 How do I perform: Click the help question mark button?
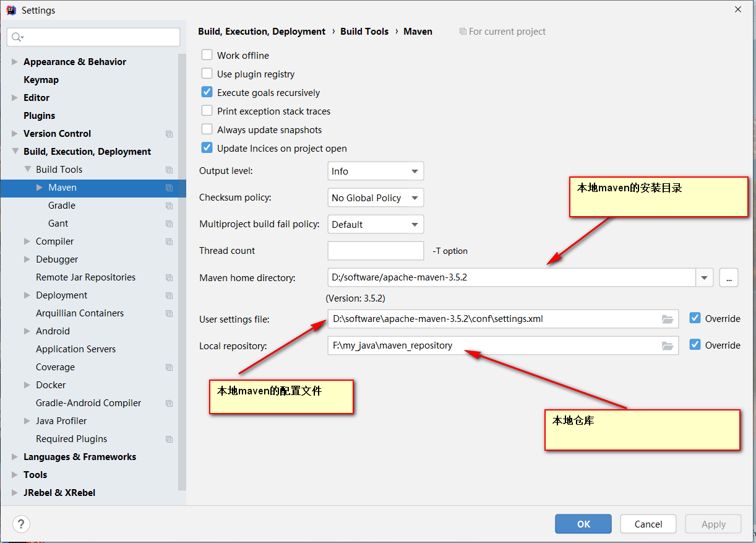[21, 524]
